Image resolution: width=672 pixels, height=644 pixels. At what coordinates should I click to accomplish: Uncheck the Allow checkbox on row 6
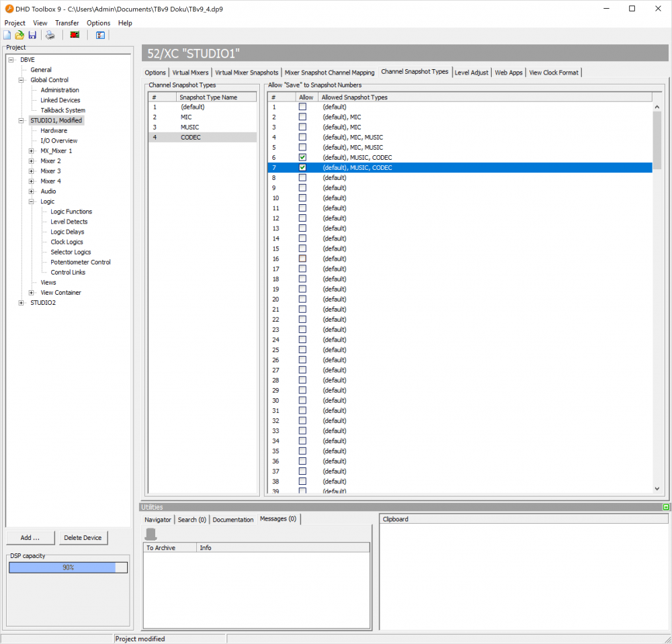[x=302, y=157]
